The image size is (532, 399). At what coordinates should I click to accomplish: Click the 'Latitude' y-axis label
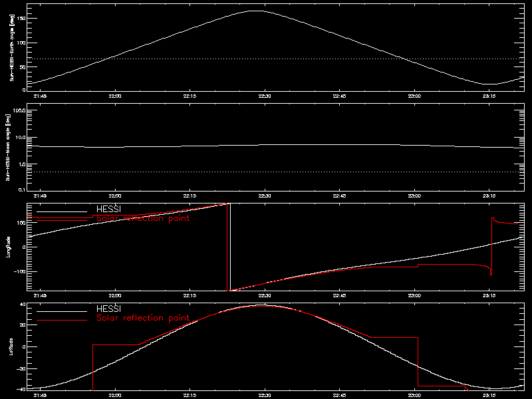point(11,346)
